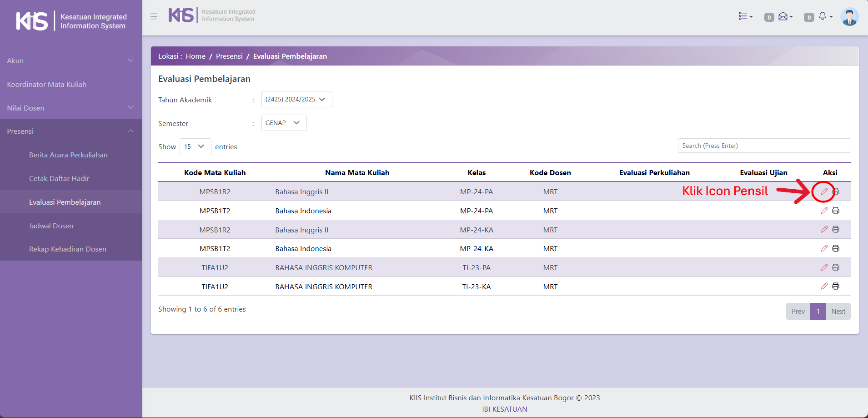Open the Semester GENAP dropdown
The width and height of the screenshot is (868, 418).
[x=284, y=123]
